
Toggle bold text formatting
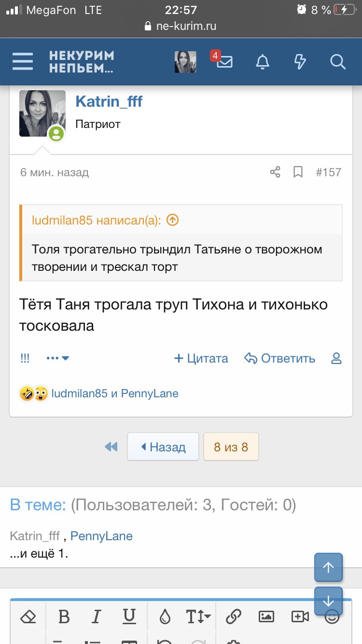pos(64,616)
